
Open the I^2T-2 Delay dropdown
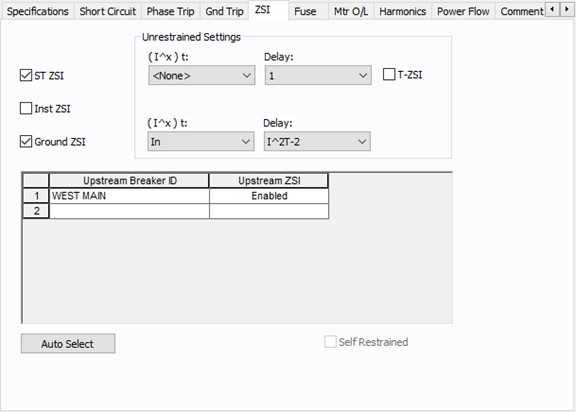317,142
